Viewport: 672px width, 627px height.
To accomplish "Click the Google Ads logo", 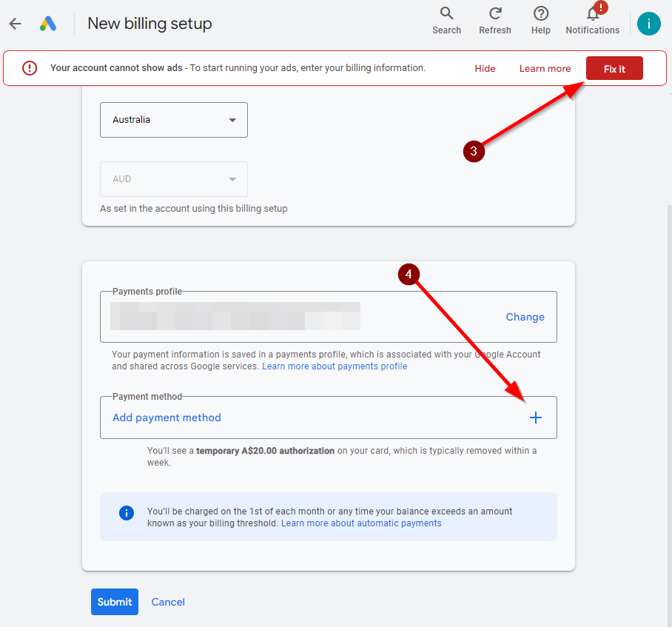I will [48, 24].
